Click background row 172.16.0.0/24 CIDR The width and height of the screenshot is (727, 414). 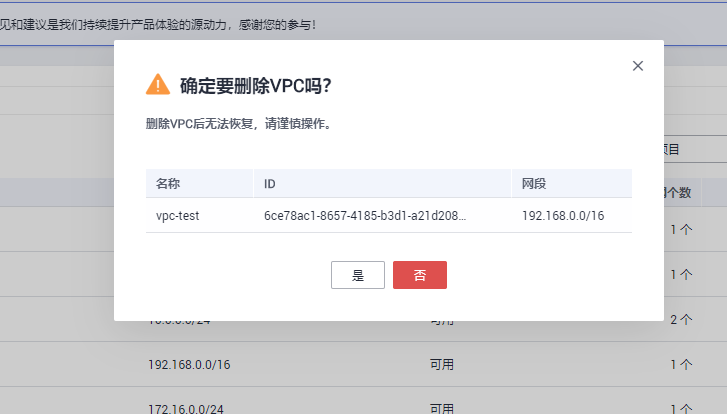coord(185,409)
